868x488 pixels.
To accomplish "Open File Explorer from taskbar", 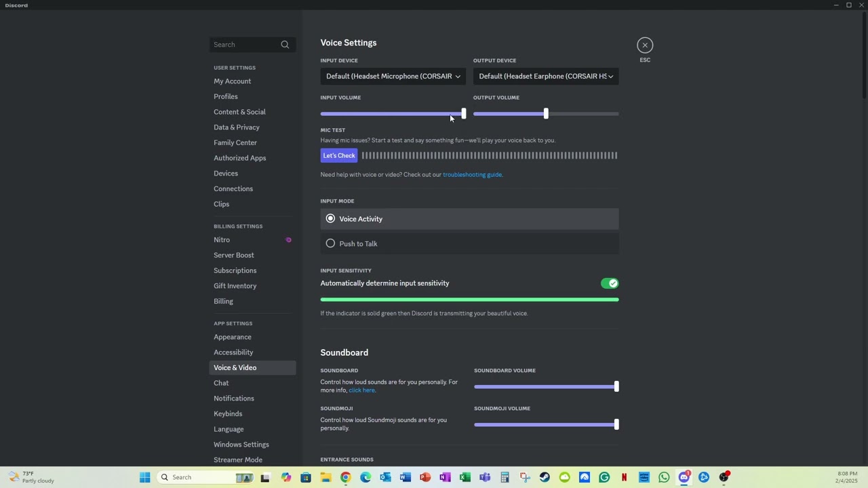I will 325,477.
